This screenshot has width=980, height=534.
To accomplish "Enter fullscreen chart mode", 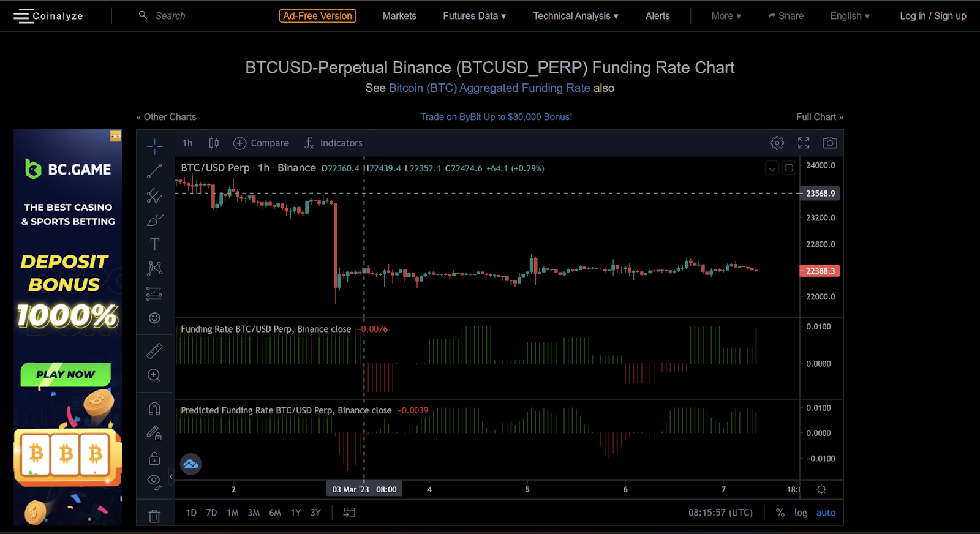I will pos(804,143).
